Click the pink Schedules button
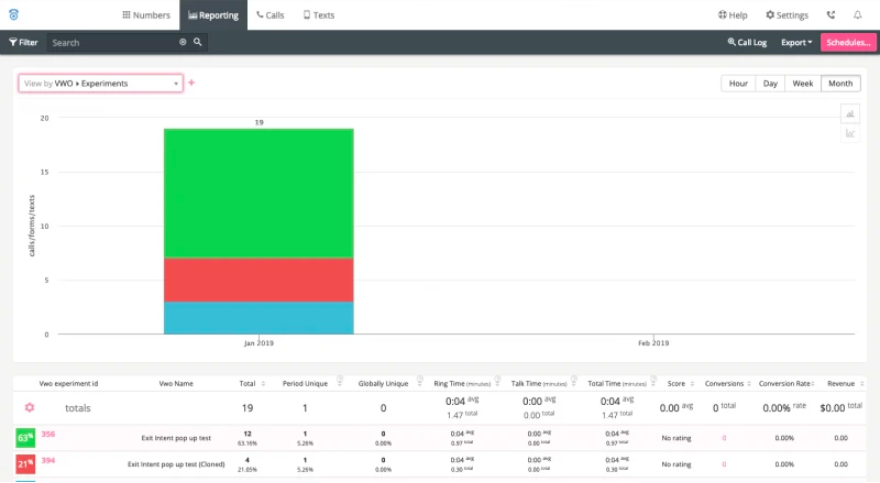The width and height of the screenshot is (880, 483). point(848,43)
